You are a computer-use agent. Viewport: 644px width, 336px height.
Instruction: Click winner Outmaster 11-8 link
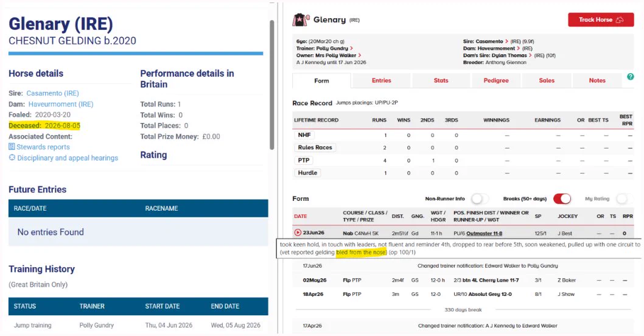coord(485,233)
